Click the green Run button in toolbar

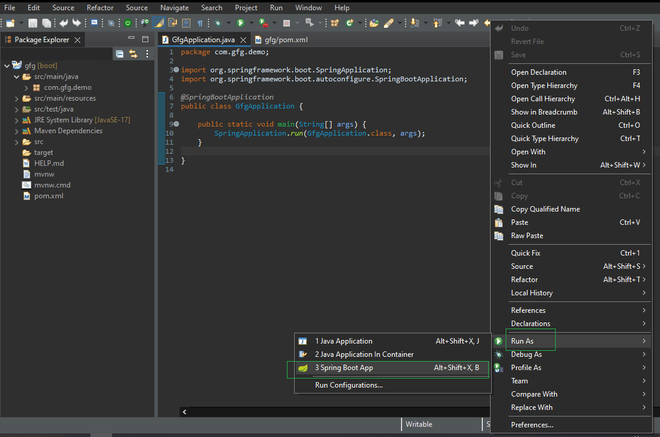[x=240, y=22]
